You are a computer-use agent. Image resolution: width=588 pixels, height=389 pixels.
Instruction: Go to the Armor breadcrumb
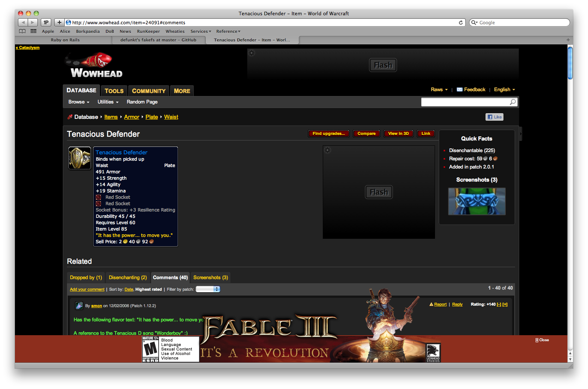pyautogui.click(x=132, y=117)
